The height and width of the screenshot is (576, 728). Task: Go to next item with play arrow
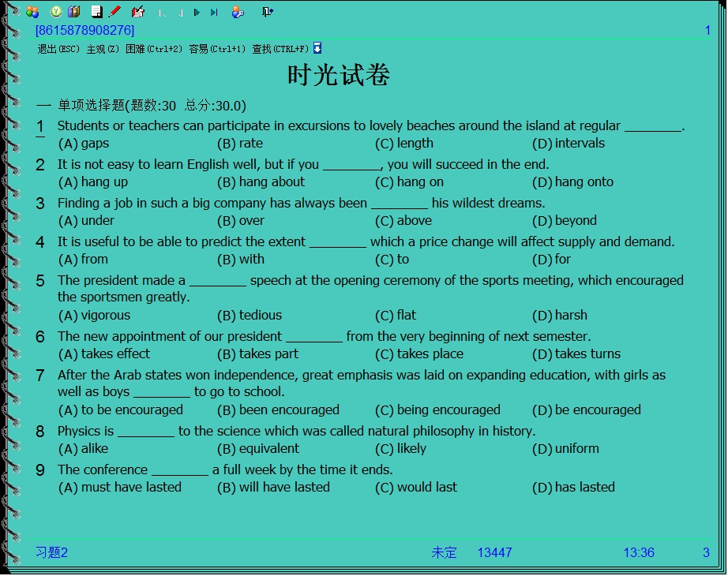click(197, 13)
